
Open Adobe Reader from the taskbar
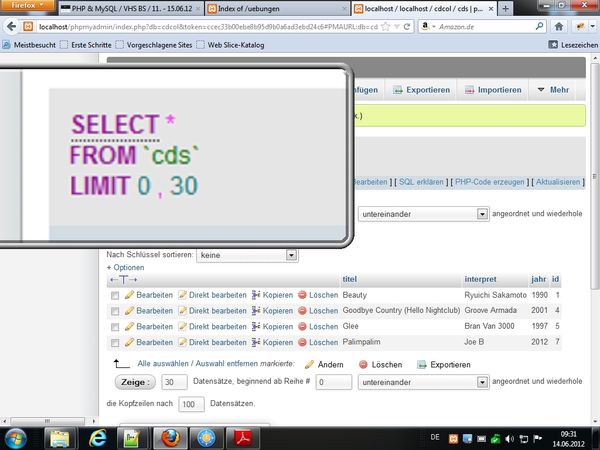(x=243, y=439)
